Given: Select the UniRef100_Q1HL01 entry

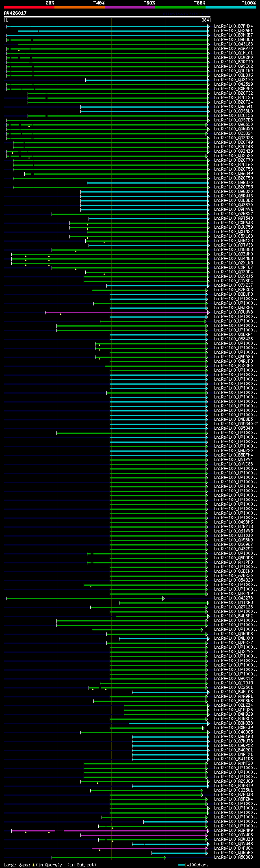Looking at the screenshot, I should click(x=233, y=53).
